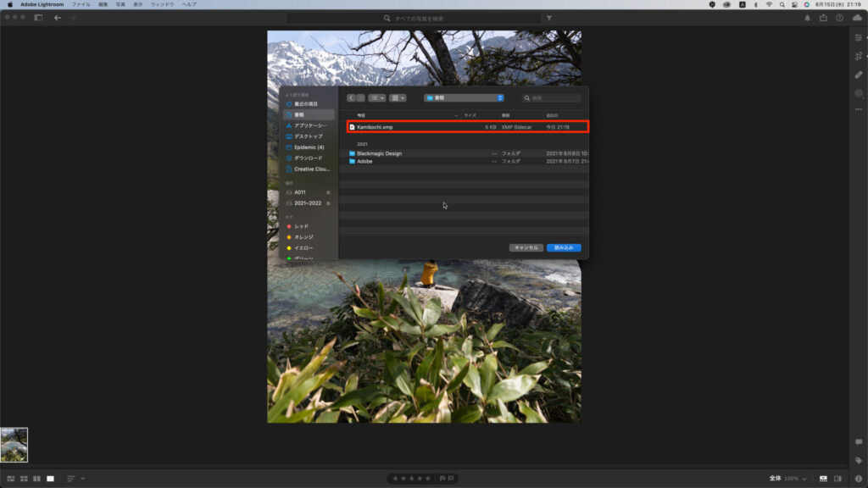Select Applications in dialog sidebar
Image resolution: width=868 pixels, height=488 pixels.
[309, 125]
